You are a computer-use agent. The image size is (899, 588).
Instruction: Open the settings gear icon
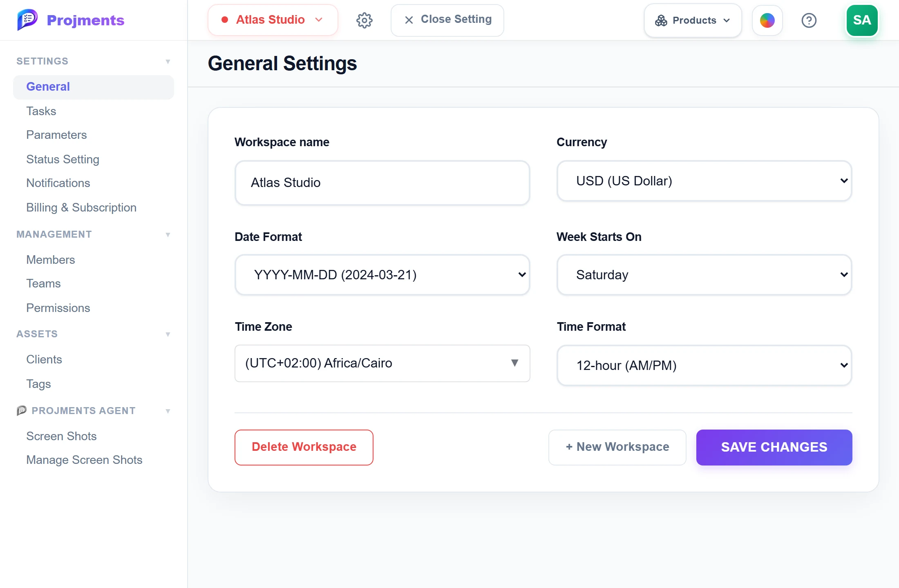coord(364,20)
